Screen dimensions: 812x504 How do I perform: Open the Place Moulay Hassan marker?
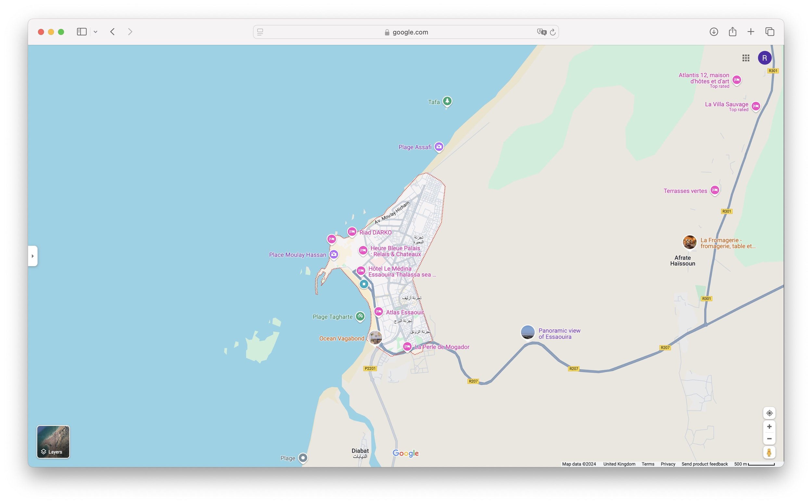point(334,255)
